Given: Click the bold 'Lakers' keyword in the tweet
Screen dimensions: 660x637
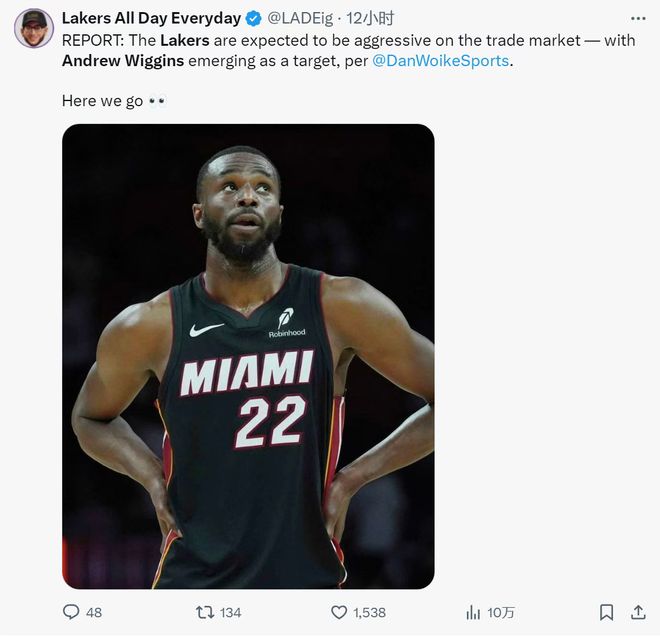Looking at the screenshot, I should [x=185, y=40].
